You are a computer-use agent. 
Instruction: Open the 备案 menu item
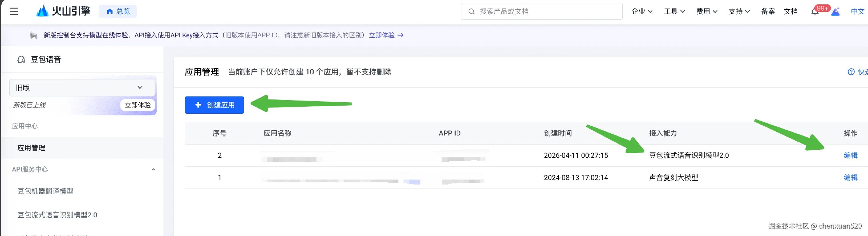tap(768, 12)
